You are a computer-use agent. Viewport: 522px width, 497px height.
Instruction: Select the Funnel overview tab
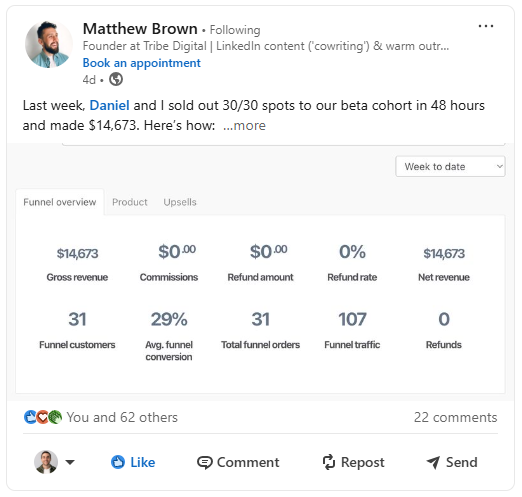click(x=60, y=202)
